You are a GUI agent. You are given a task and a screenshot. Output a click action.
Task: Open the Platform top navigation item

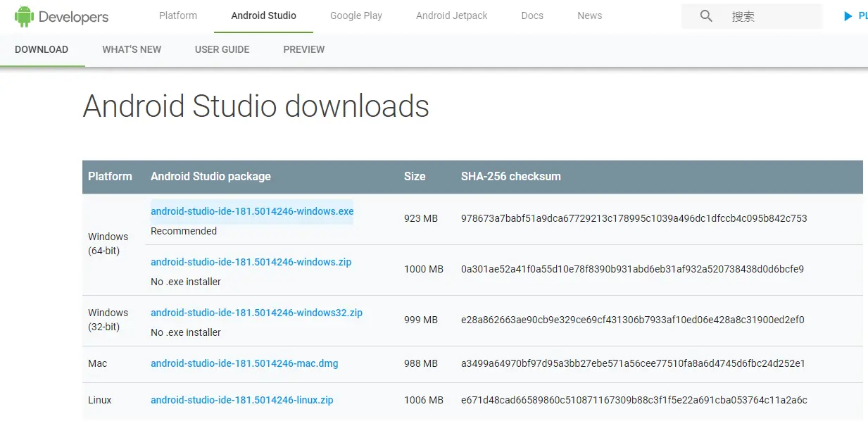click(178, 15)
